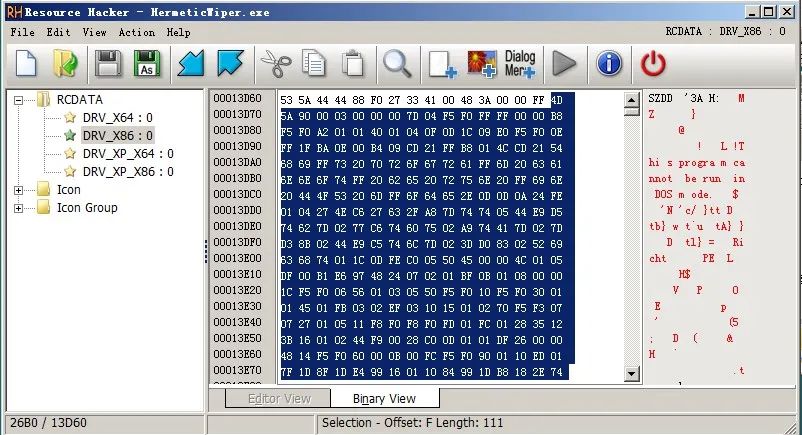Click the Cut scissors icon
The width and height of the screenshot is (802, 435).
pyautogui.click(x=274, y=64)
